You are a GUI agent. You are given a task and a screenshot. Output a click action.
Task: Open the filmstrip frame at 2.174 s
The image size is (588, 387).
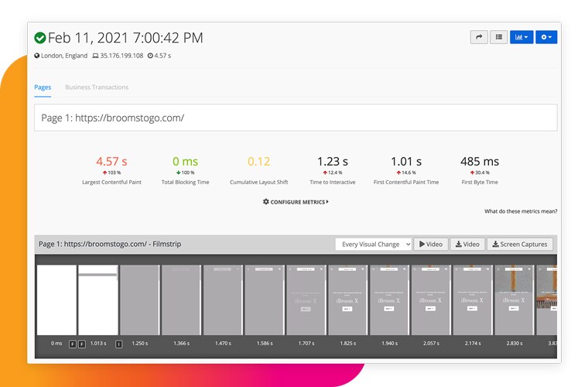(473, 300)
